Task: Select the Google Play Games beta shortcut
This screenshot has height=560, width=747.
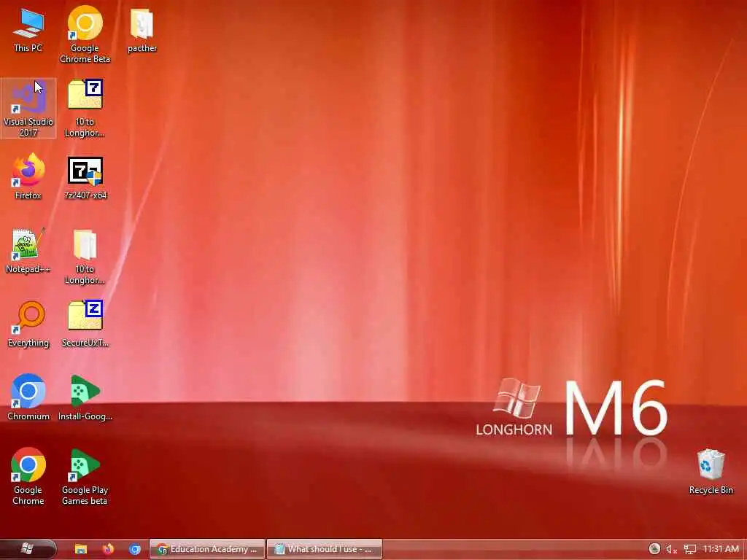Action: point(85,476)
